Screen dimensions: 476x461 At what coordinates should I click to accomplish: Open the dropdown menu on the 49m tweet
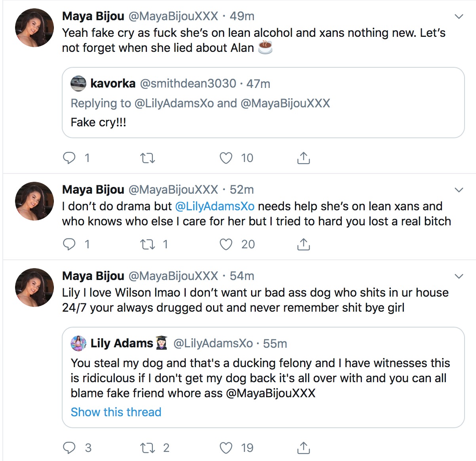coord(459,17)
